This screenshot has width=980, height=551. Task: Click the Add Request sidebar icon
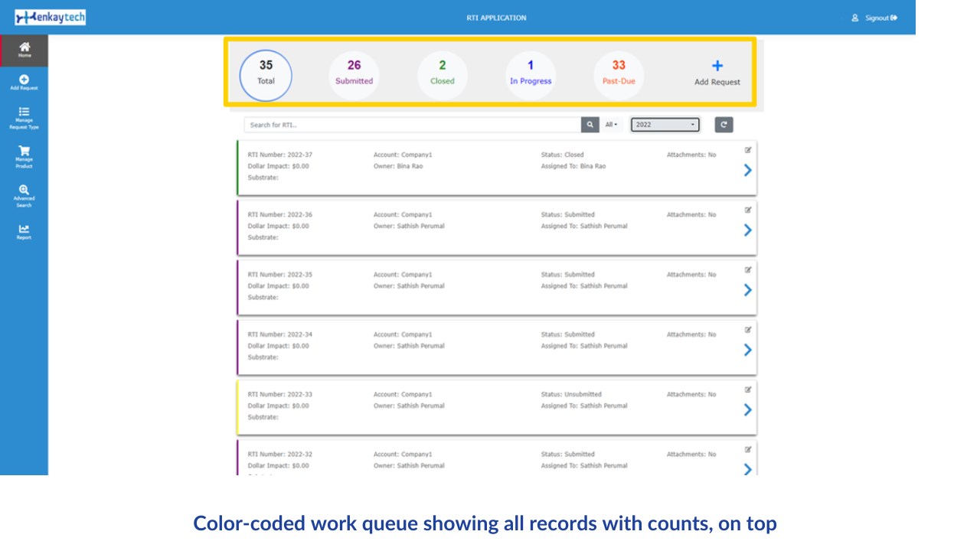coord(24,83)
